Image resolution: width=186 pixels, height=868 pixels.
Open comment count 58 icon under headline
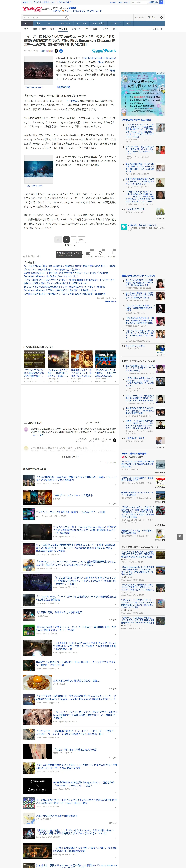pyautogui.click(x=43, y=51)
